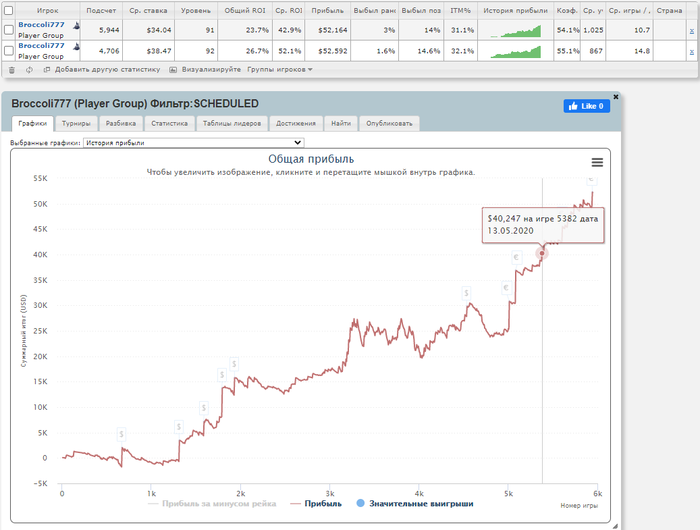Click the resize grip at the panel corner
700x530 pixels.
[615, 526]
